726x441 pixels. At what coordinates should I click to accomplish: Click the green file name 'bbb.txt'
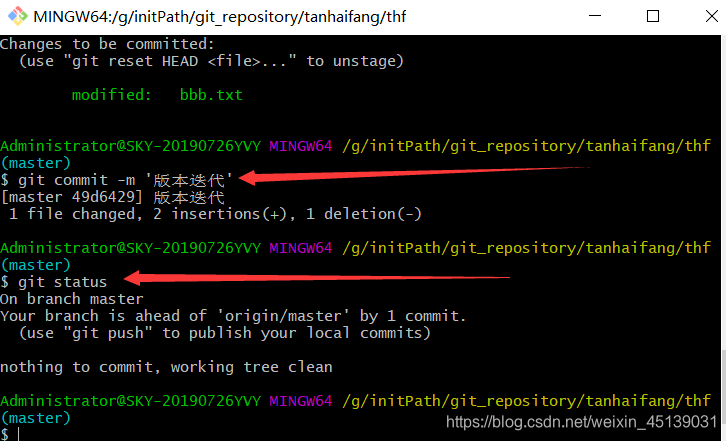211,95
